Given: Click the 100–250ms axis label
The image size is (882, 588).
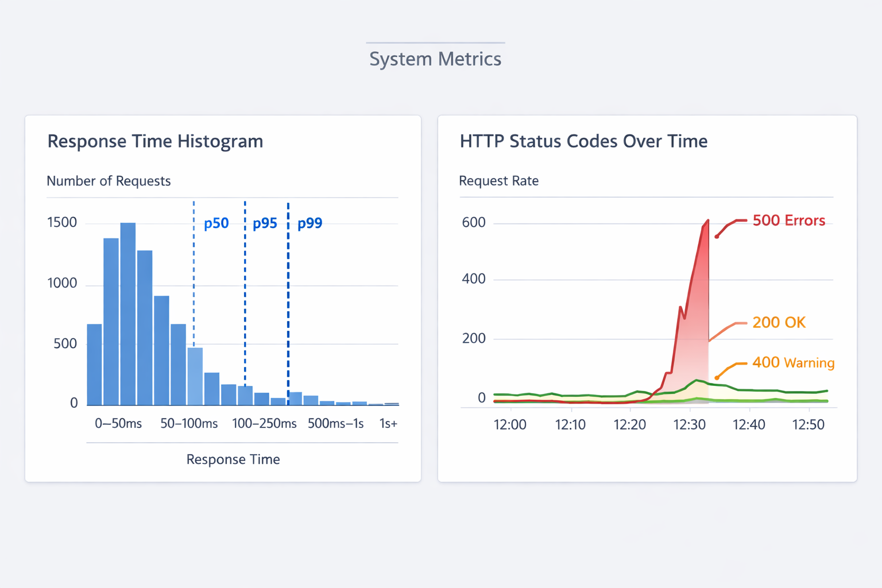Looking at the screenshot, I should (264, 424).
